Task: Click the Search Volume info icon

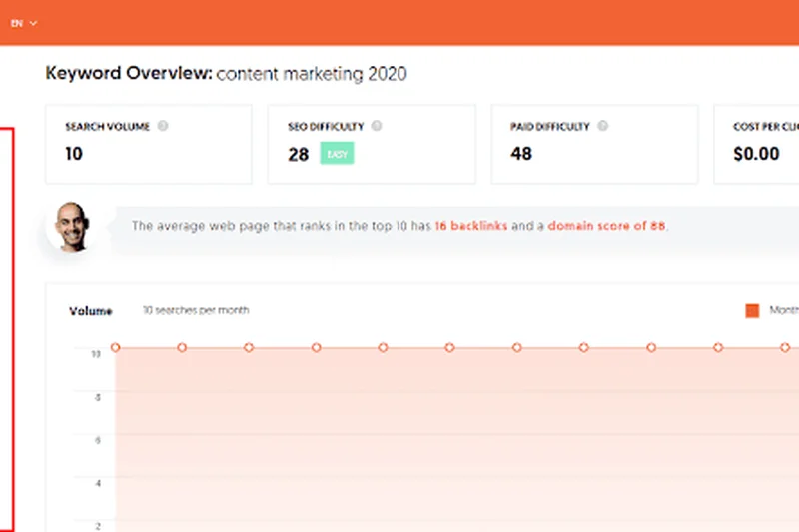Action: (x=163, y=126)
